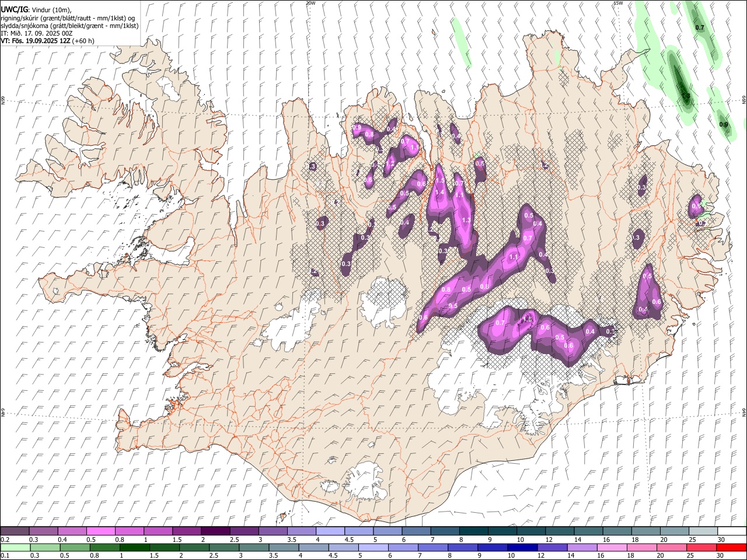Click the bright pink 0.5 swatch in the upper legend row
The image size is (747, 560).
pos(100,531)
